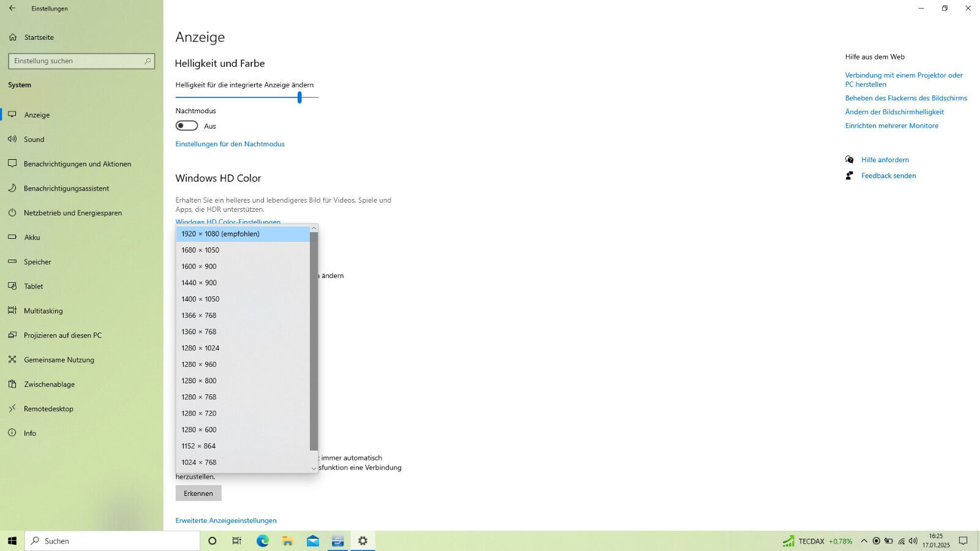This screenshot has width=980, height=551.
Task: Open Projizieren auf diesen PC icon
Action: 12,335
